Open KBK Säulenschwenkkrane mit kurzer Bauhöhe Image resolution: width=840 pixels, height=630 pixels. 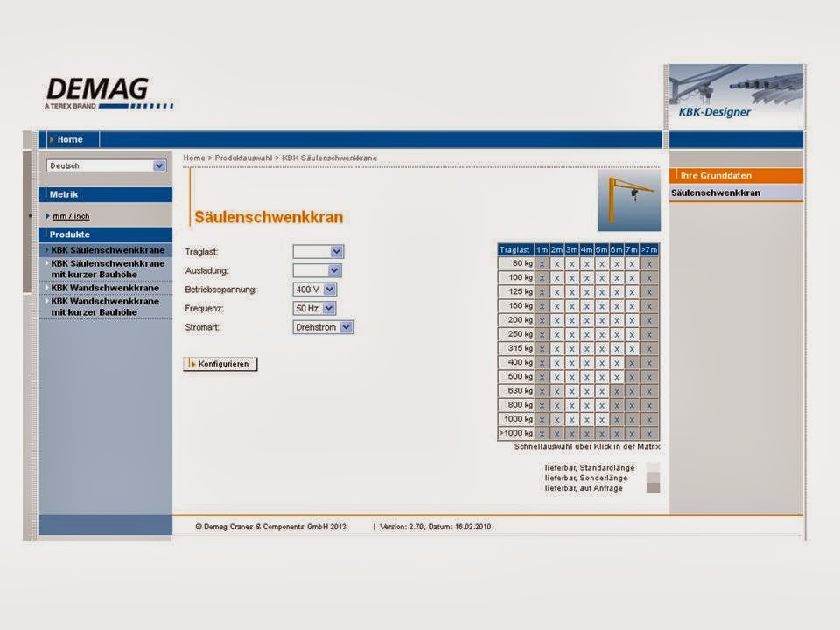pos(108,269)
